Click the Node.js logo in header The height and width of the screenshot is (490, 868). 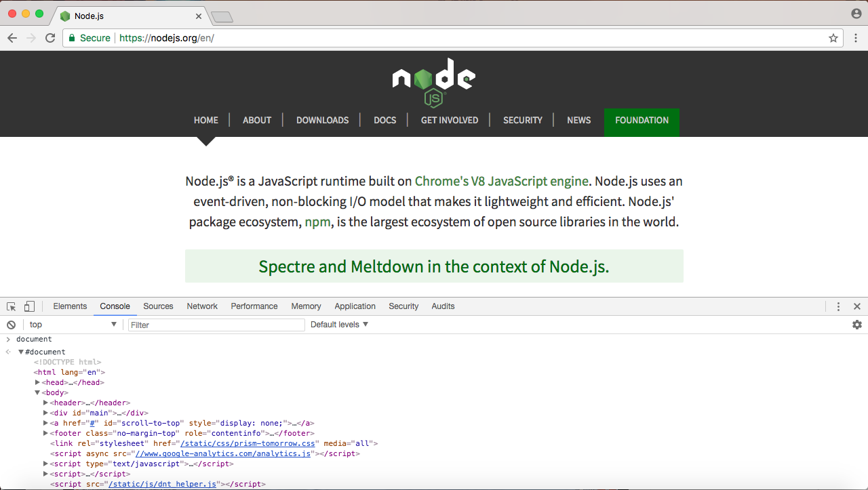pyautogui.click(x=434, y=83)
